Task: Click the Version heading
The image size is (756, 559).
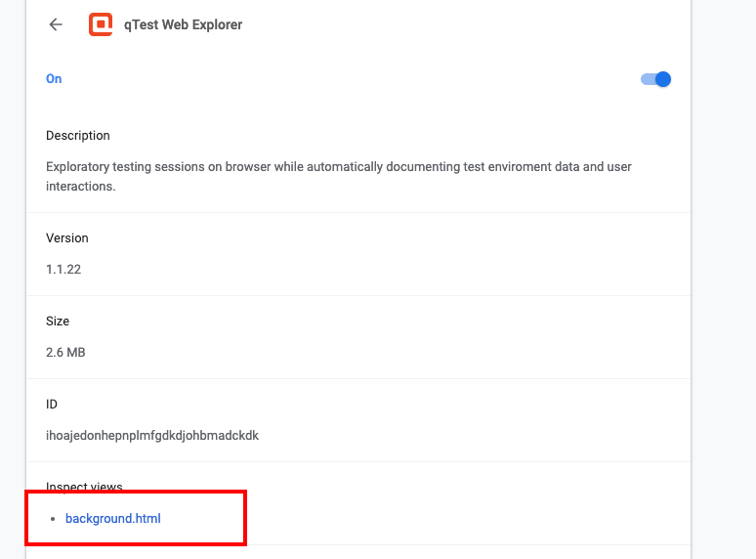Action: pyautogui.click(x=67, y=238)
